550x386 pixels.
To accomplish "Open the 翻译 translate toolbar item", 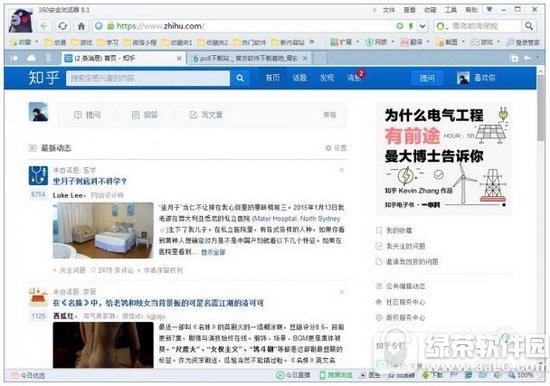I will tap(411, 42).
